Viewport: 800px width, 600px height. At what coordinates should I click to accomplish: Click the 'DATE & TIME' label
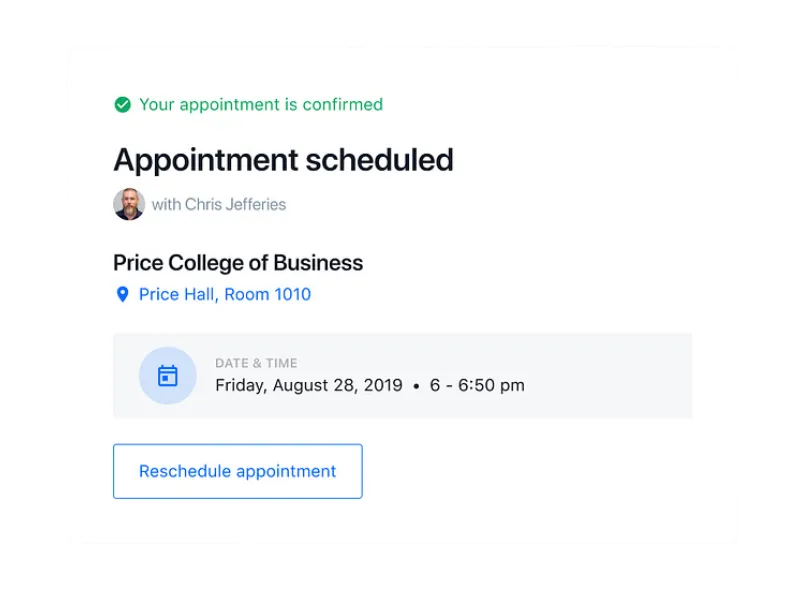256,363
